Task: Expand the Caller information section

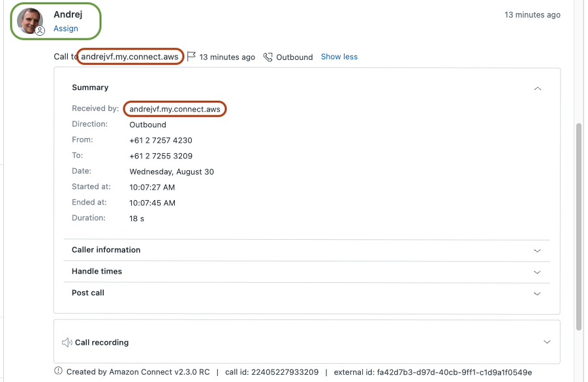Action: tap(537, 250)
